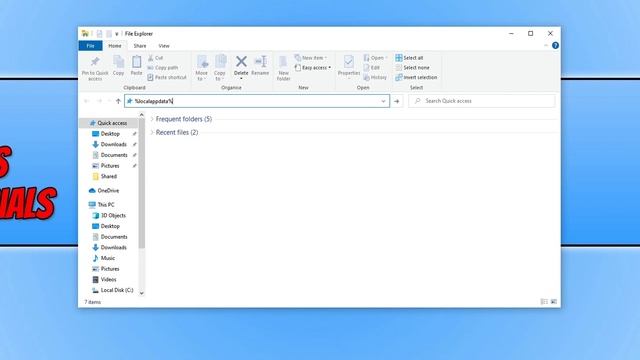The height and width of the screenshot is (360, 640).
Task: Choose Copy path command
Action: coord(162,68)
